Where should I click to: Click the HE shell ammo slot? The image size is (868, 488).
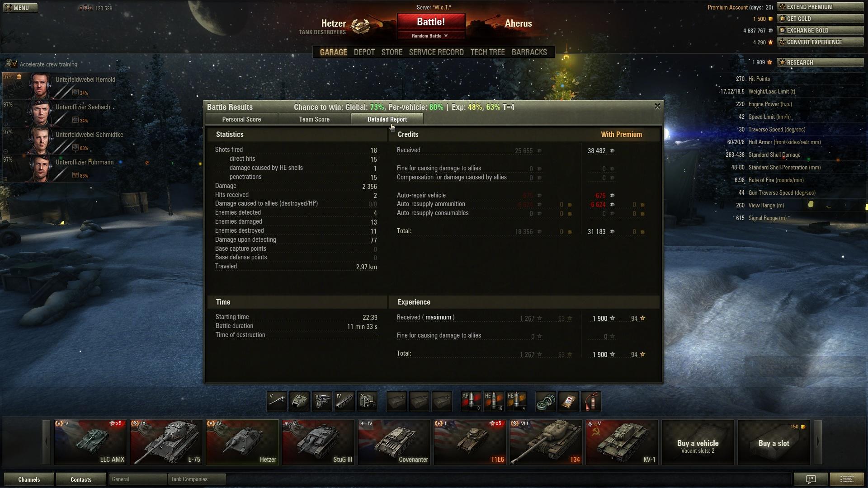494,401
